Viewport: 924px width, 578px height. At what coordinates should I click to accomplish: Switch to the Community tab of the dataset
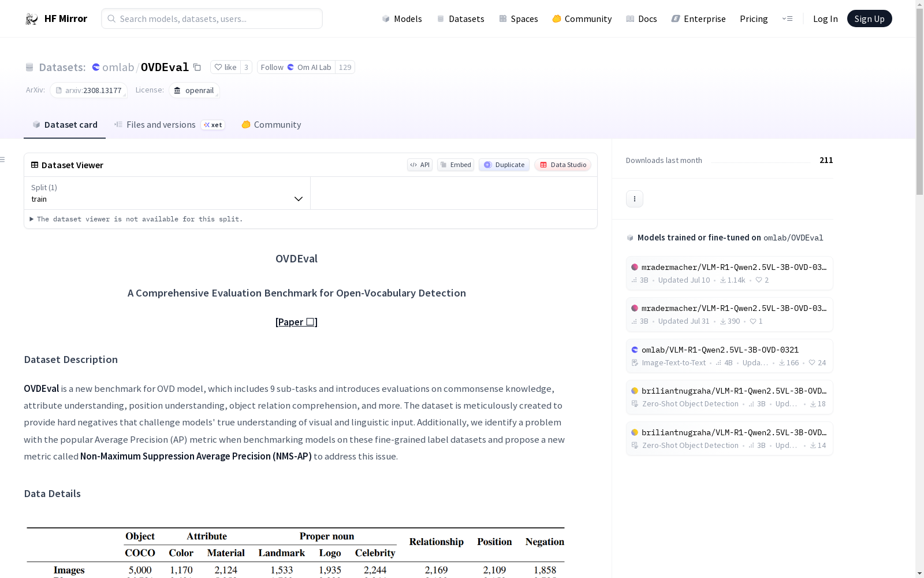click(x=271, y=125)
